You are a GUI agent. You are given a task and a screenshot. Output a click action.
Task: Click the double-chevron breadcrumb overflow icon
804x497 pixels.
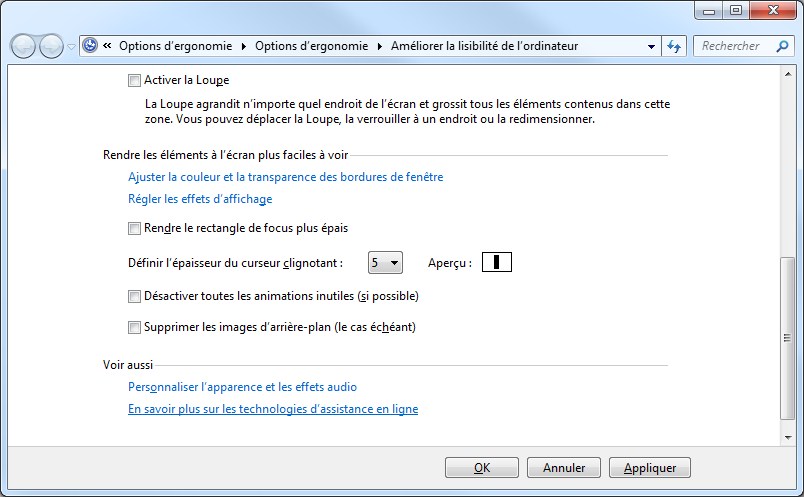click(107, 46)
